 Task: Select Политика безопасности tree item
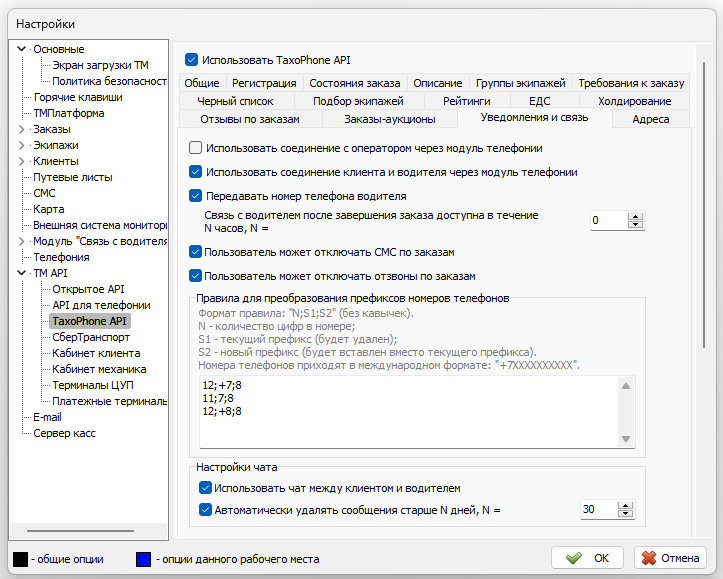click(109, 81)
